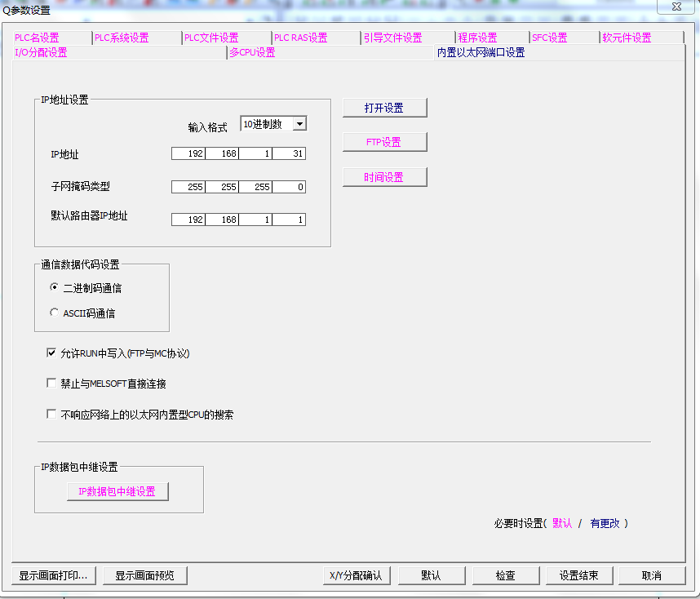Open IP数据包中继设置 button

pos(117,491)
